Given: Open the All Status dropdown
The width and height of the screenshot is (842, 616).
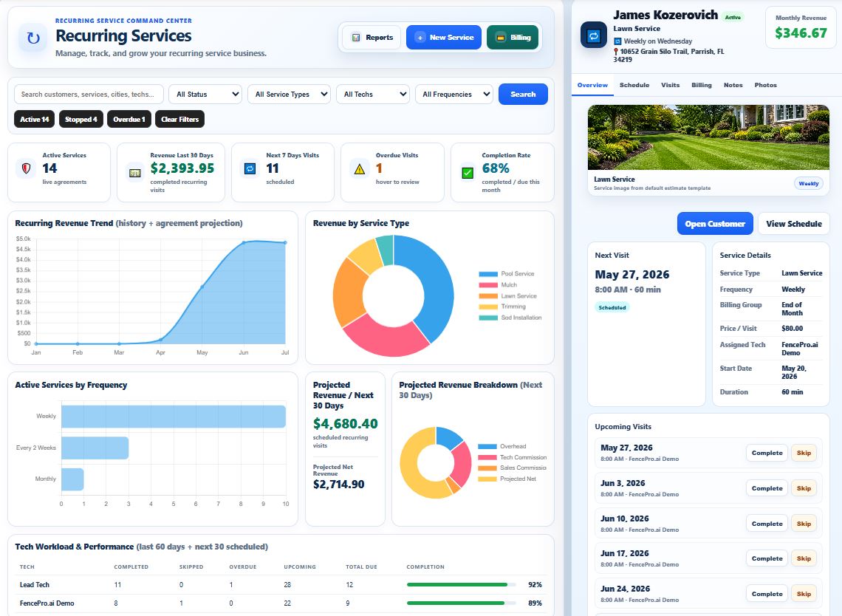Looking at the screenshot, I should [x=205, y=94].
